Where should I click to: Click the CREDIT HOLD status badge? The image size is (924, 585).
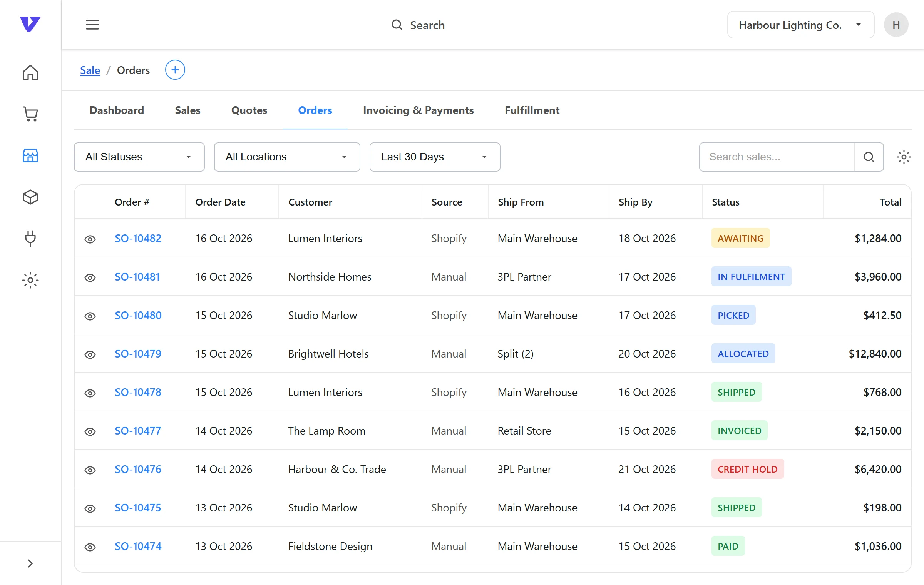point(748,469)
